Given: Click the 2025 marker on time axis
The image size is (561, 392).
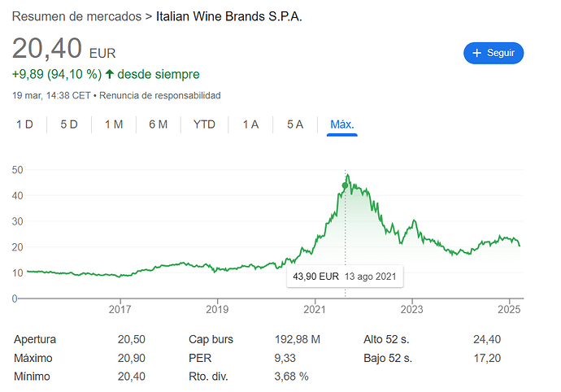Looking at the screenshot, I should (x=509, y=309).
